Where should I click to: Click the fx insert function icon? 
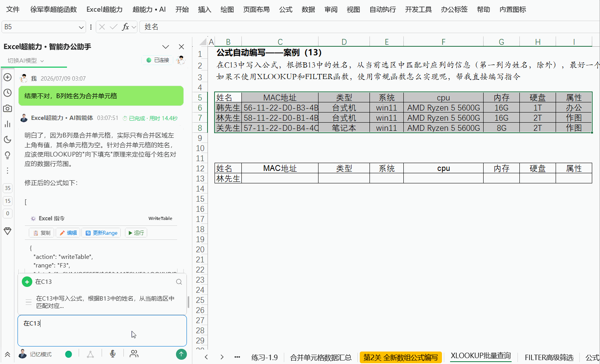coord(125,27)
